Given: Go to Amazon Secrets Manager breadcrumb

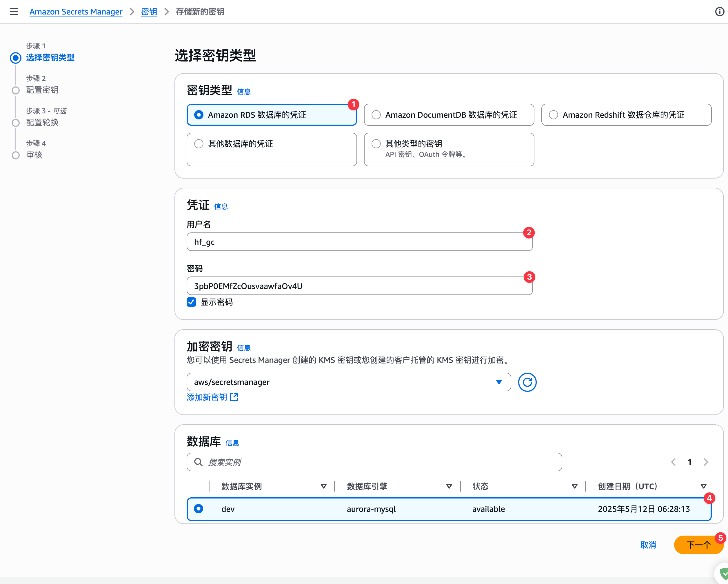Looking at the screenshot, I should [76, 12].
